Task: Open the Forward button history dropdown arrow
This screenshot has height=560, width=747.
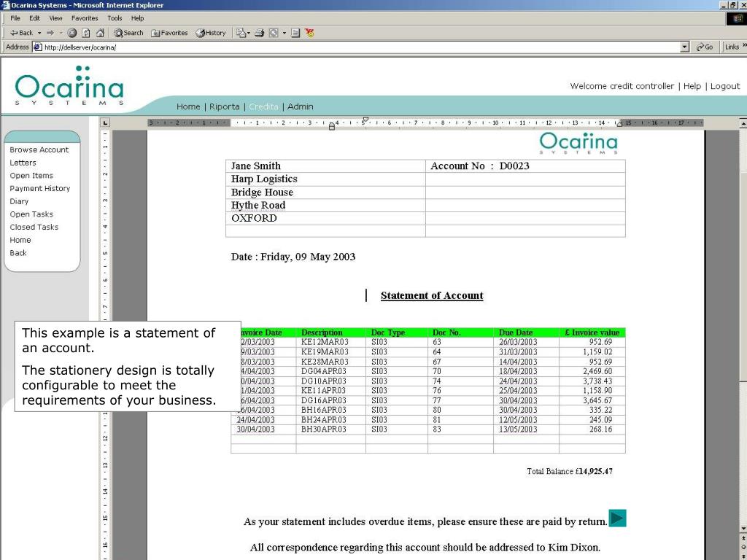Action: click(x=61, y=33)
